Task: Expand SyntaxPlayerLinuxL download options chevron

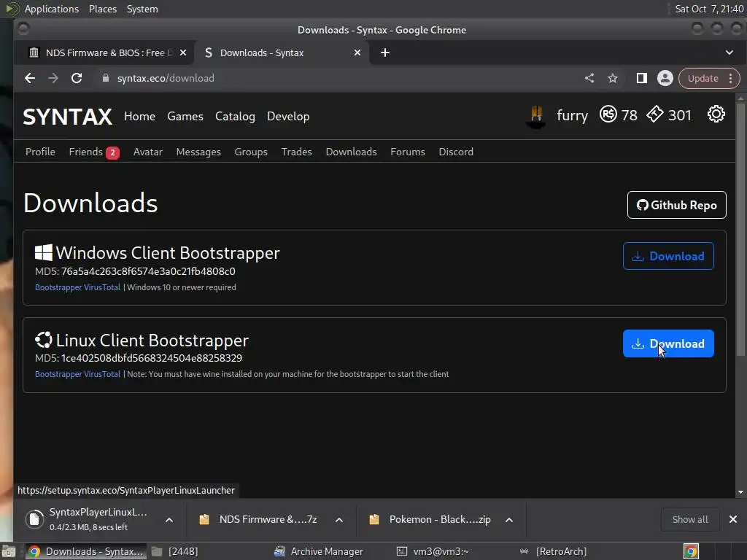Action: (169, 520)
